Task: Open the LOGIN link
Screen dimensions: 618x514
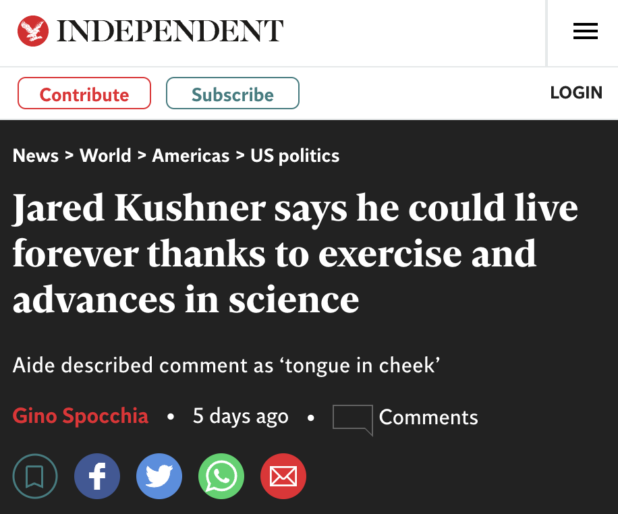Action: (x=576, y=93)
